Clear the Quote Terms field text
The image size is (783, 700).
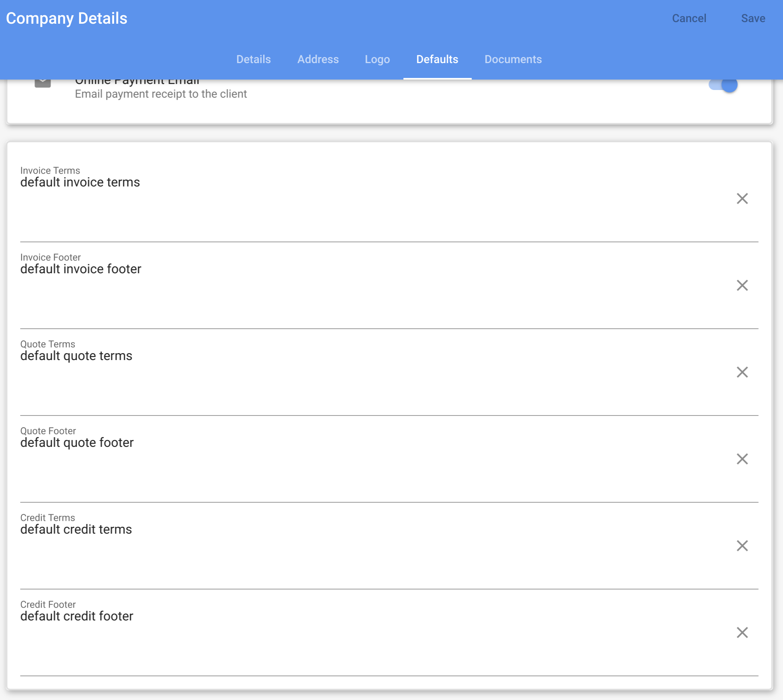tap(742, 372)
